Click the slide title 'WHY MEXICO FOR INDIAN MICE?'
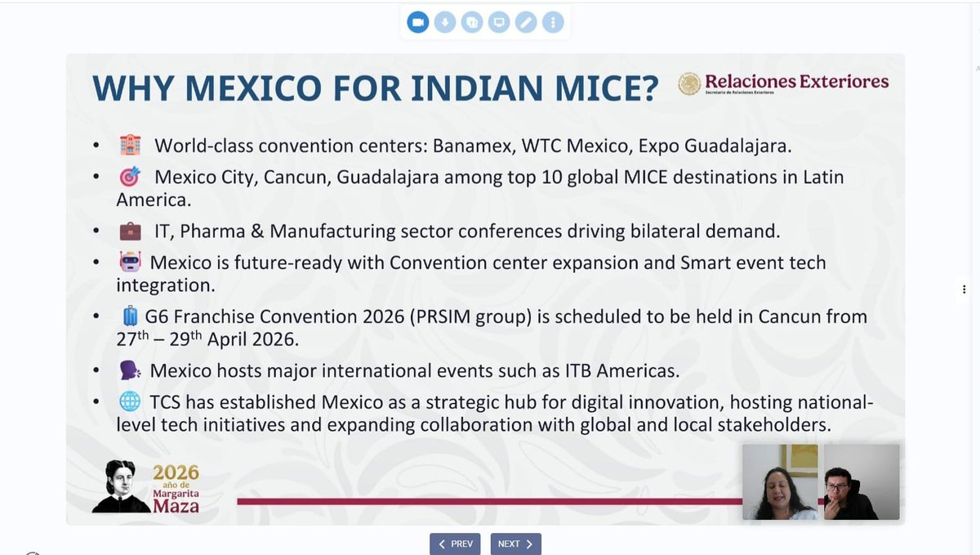 [x=375, y=89]
